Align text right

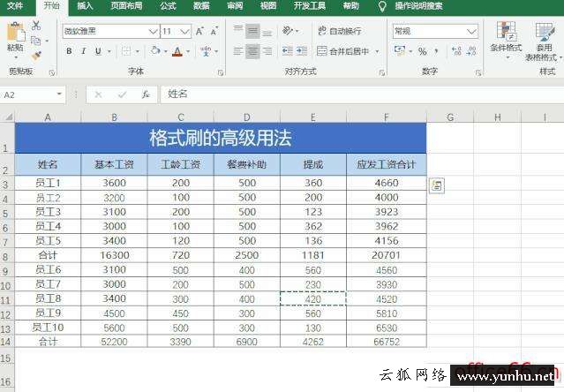coord(267,51)
